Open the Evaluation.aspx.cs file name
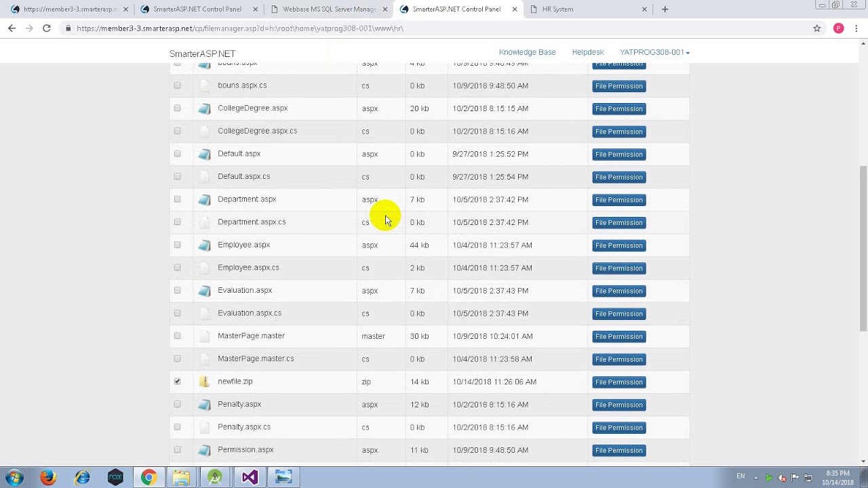Image resolution: width=868 pixels, height=488 pixels. [x=250, y=313]
